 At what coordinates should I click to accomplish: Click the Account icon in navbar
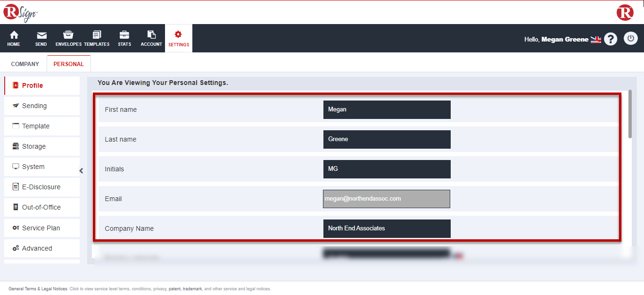151,35
